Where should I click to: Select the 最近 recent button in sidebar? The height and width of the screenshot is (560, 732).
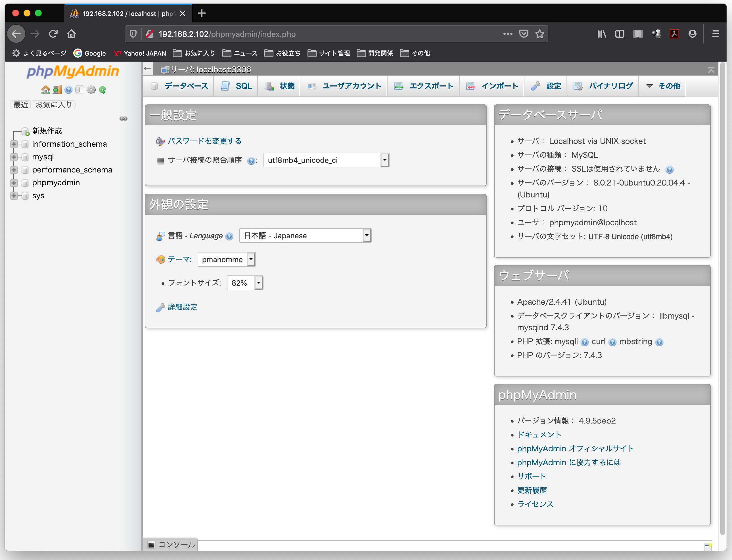coord(21,105)
